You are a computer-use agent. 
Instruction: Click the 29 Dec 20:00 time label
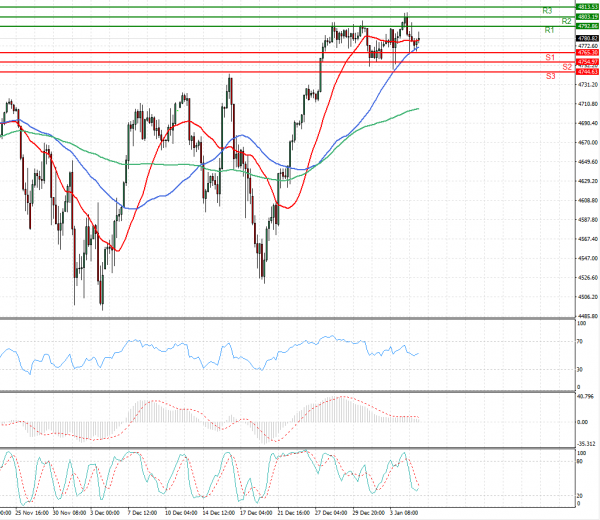(x=368, y=512)
